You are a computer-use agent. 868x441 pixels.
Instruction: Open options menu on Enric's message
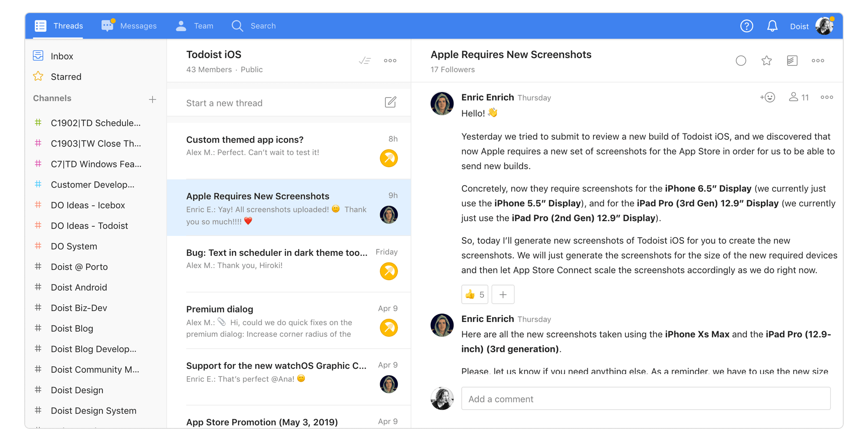[827, 97]
